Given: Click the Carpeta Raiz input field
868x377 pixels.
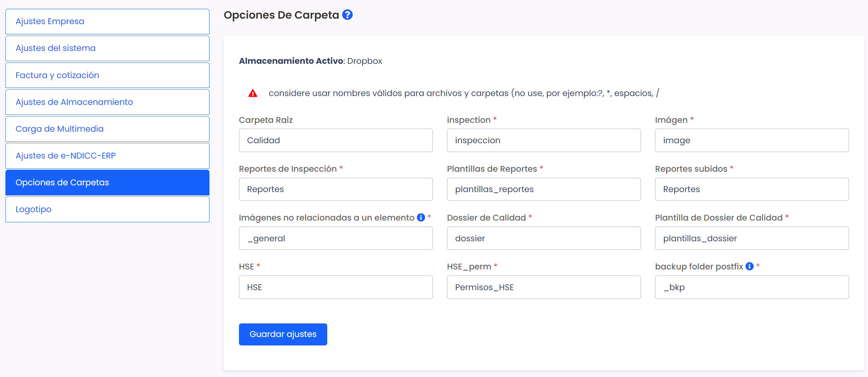Looking at the screenshot, I should [x=335, y=140].
